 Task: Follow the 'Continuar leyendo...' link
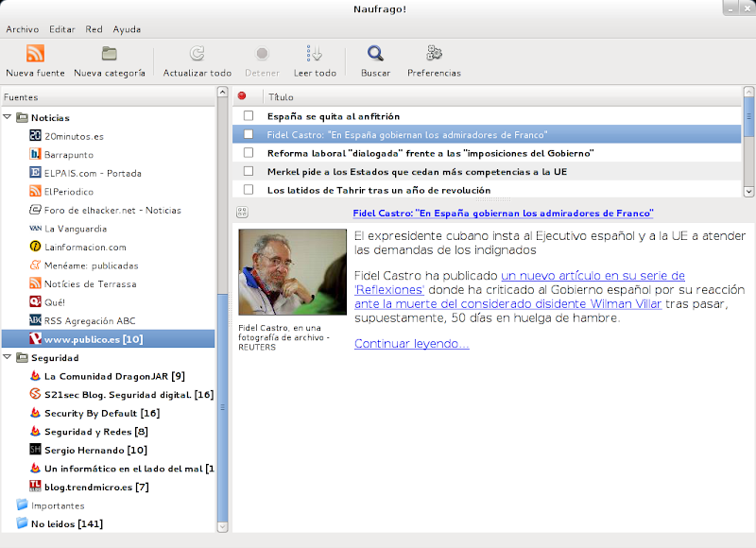tap(411, 343)
